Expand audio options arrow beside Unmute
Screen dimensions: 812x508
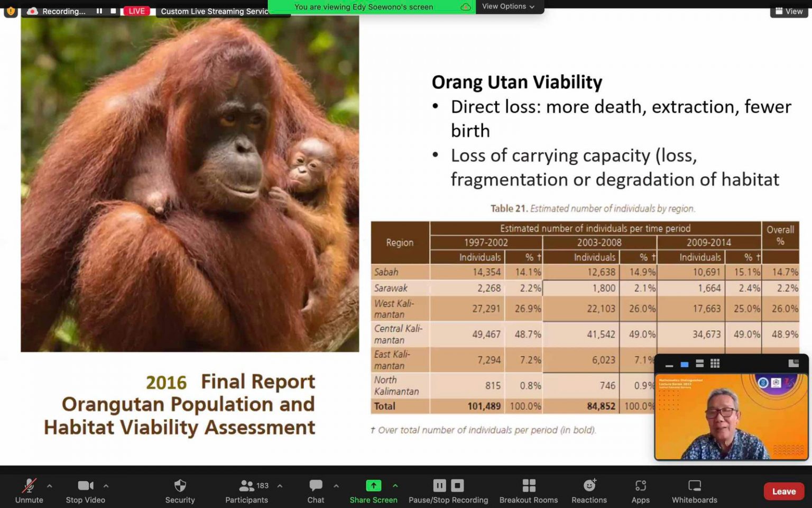[x=50, y=486]
